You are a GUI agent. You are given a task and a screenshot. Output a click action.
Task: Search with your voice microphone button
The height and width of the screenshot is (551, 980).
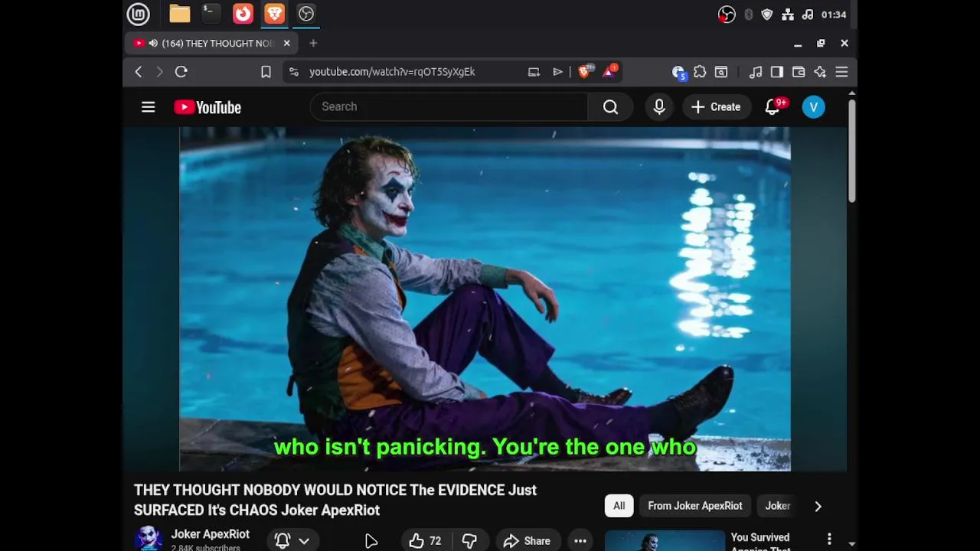(x=659, y=107)
